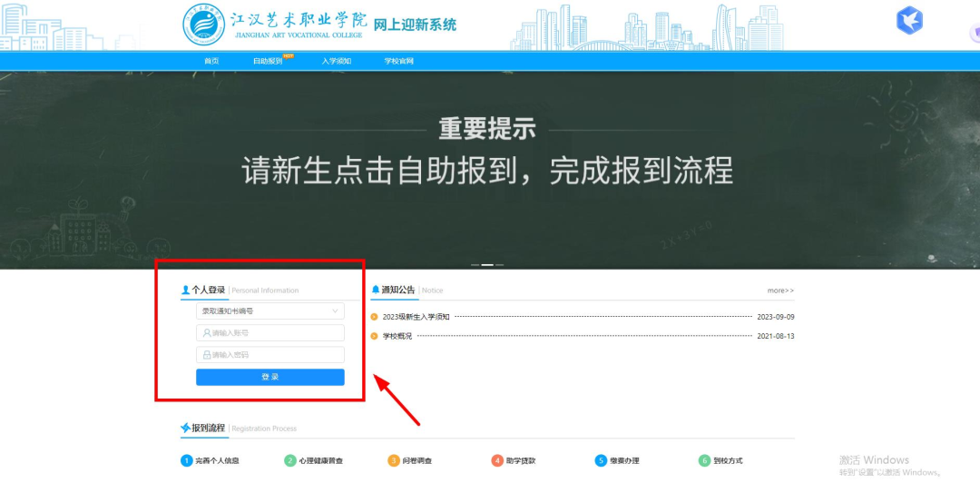Open the 自助报到 navigation tab
Image resolution: width=980 pixels, height=483 pixels.
268,61
